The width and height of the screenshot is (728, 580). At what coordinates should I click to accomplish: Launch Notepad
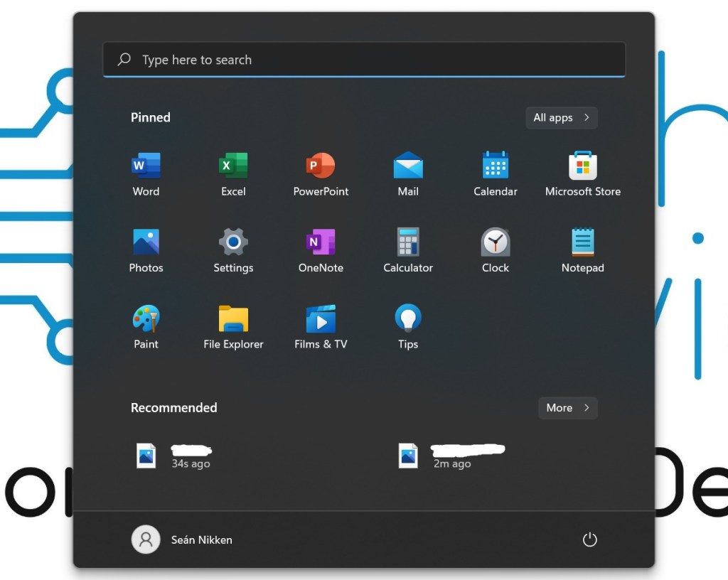pyautogui.click(x=582, y=247)
